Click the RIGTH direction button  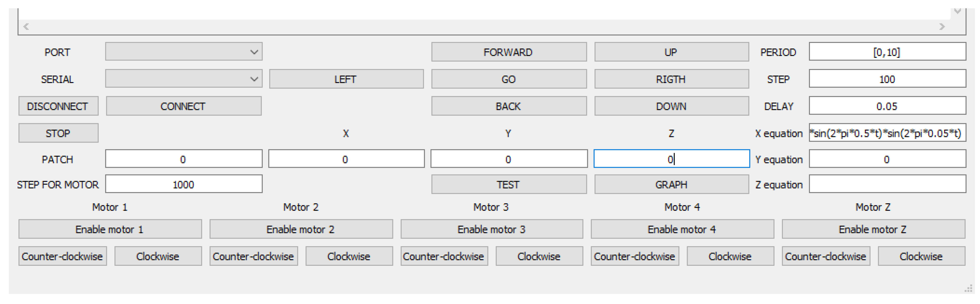[x=671, y=79]
